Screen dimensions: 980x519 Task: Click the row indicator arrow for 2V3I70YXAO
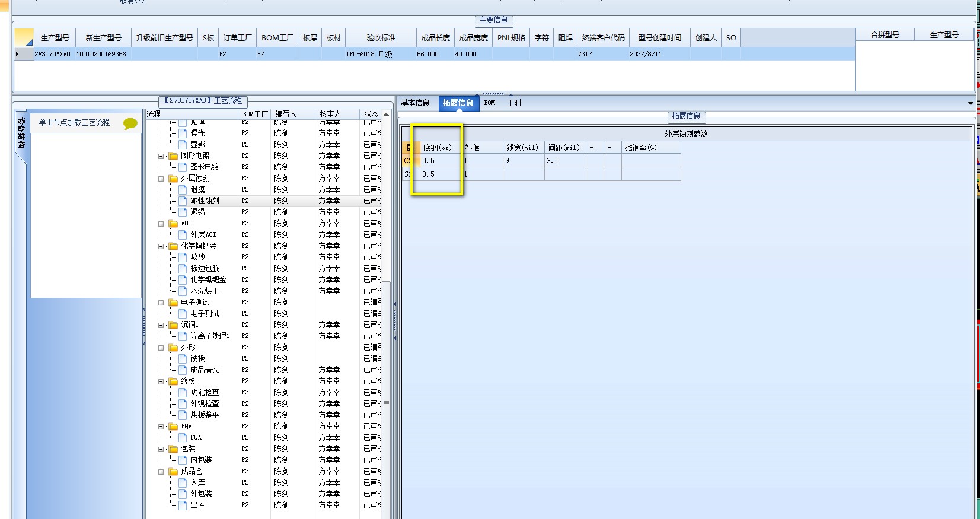[17, 54]
